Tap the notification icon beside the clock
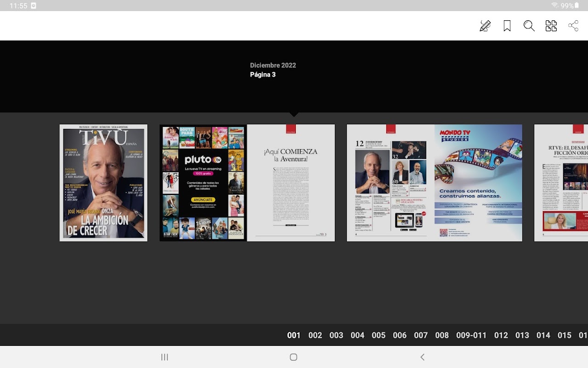Image resolution: width=588 pixels, height=368 pixels. pos(34,6)
